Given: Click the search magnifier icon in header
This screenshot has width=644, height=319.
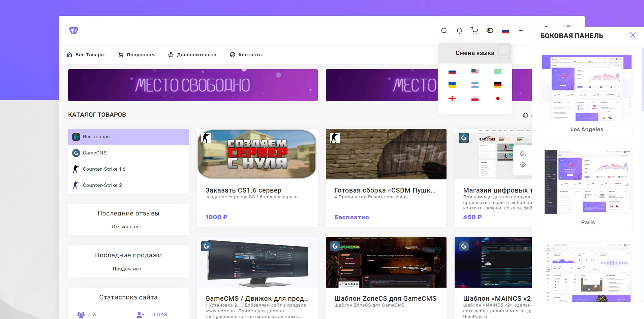Looking at the screenshot, I should 444,31.
